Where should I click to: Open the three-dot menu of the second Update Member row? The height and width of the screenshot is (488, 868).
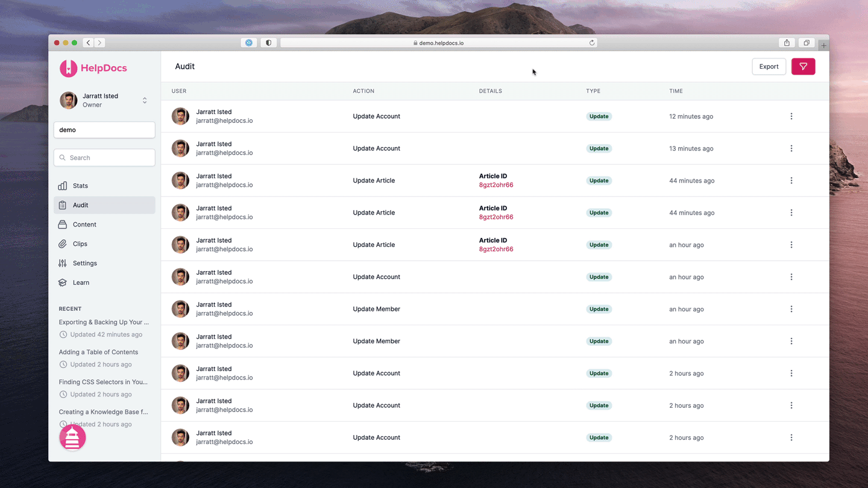coord(791,341)
